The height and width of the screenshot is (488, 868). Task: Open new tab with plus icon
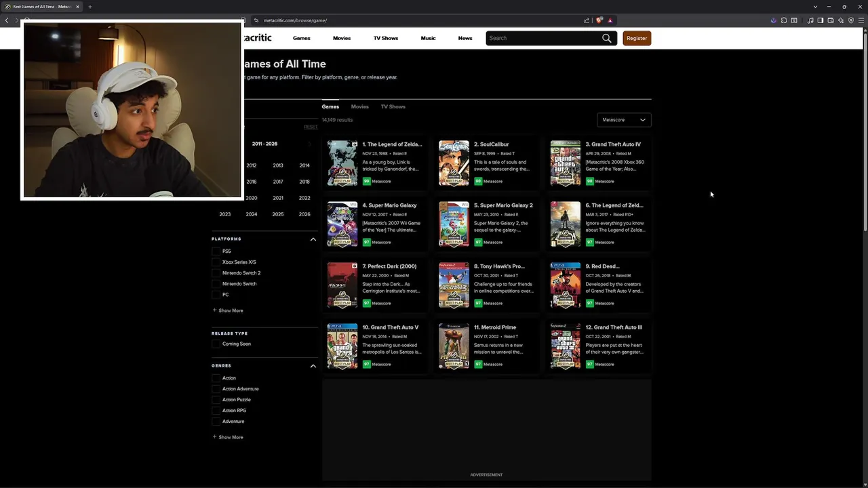click(x=90, y=7)
